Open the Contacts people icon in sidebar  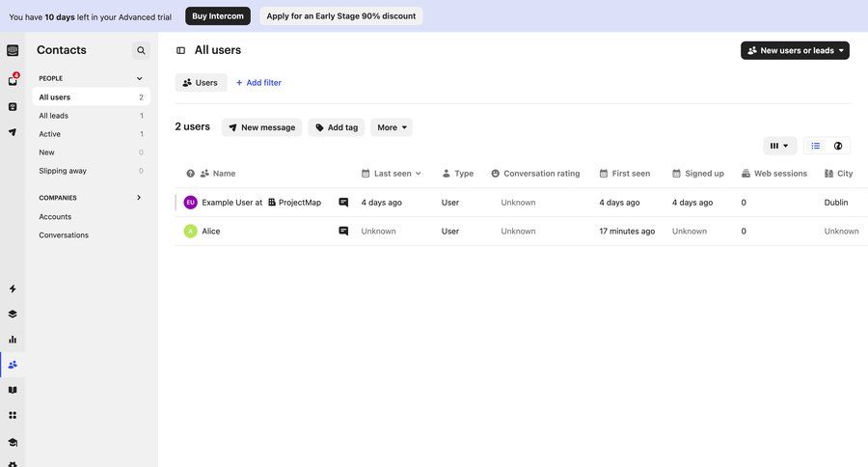(13, 365)
